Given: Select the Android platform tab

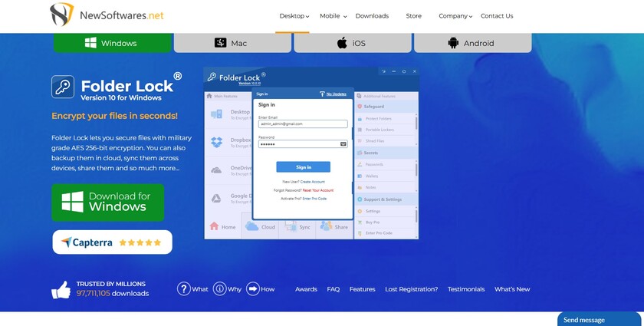Looking at the screenshot, I should click(x=473, y=43).
